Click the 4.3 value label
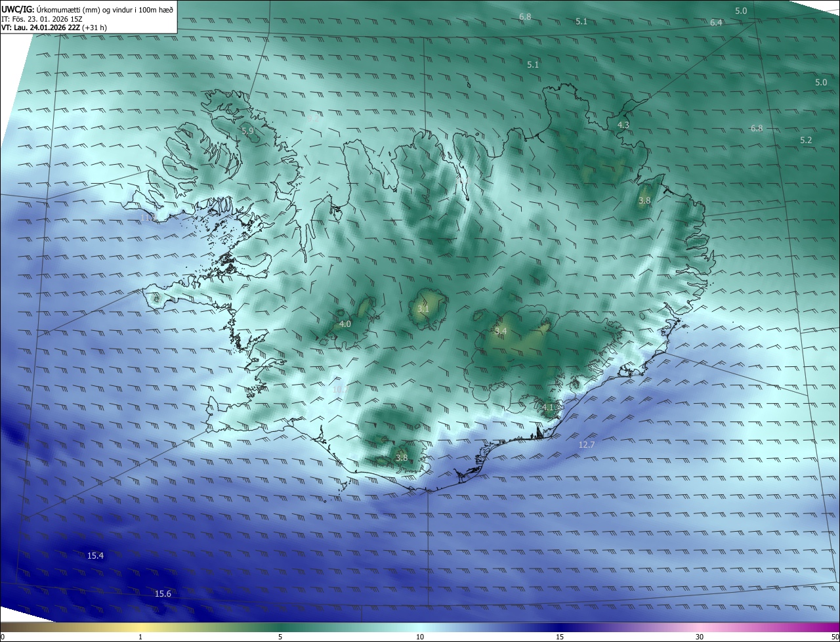This screenshot has width=840, height=642. [623, 125]
